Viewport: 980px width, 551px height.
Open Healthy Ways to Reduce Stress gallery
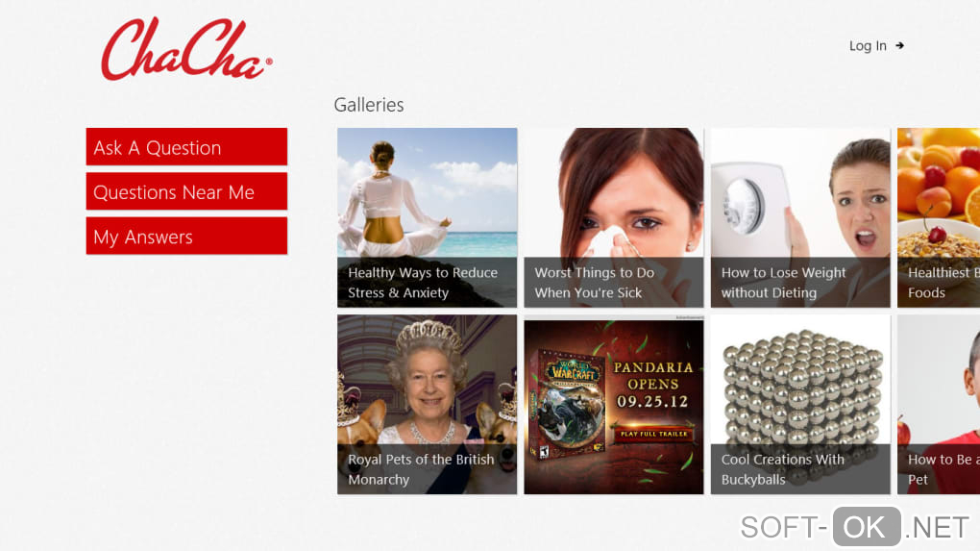[x=427, y=217]
